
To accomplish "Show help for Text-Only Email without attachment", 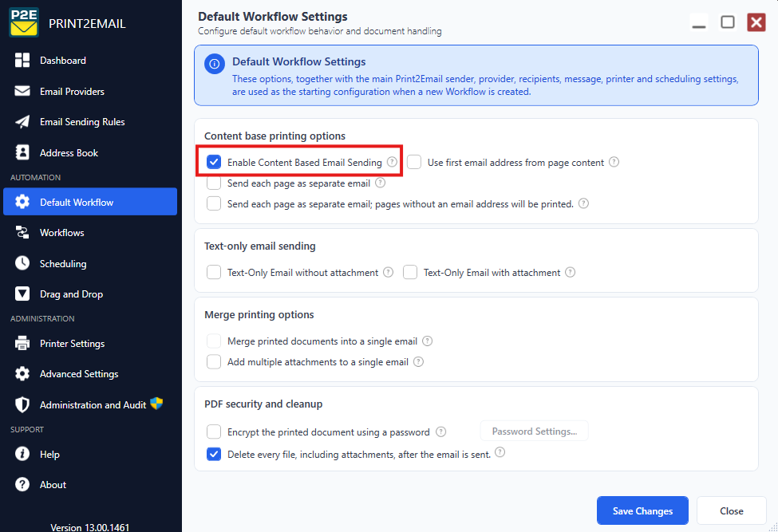I will 388,272.
